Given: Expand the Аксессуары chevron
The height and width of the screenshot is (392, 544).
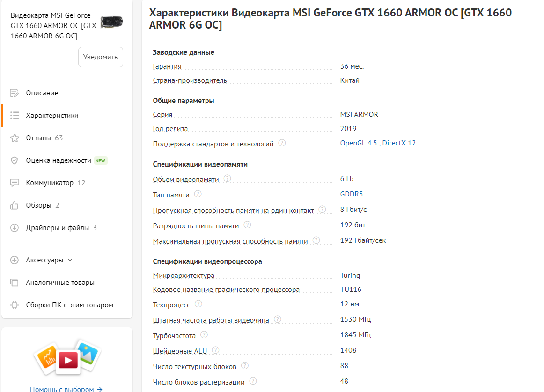Looking at the screenshot, I should coord(70,260).
